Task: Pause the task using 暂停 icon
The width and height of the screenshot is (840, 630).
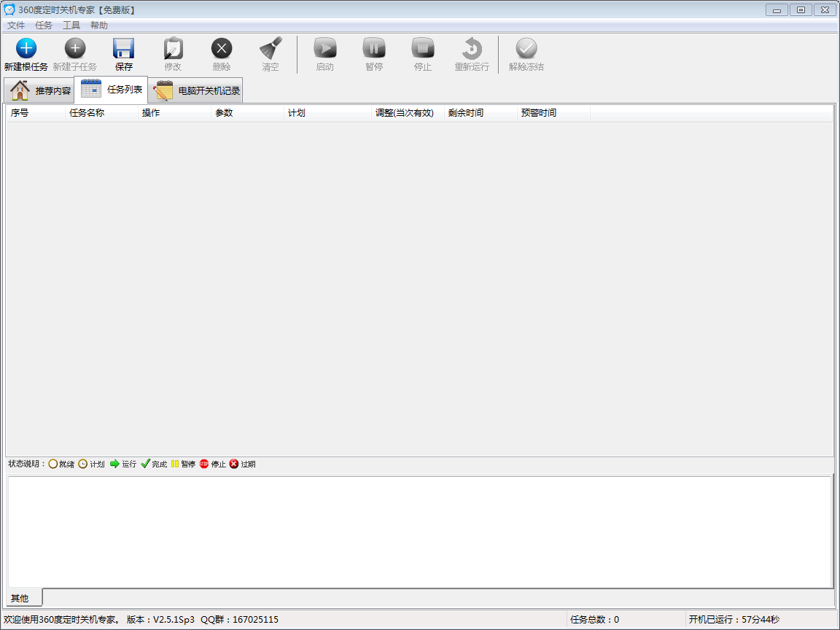Action: click(x=374, y=49)
